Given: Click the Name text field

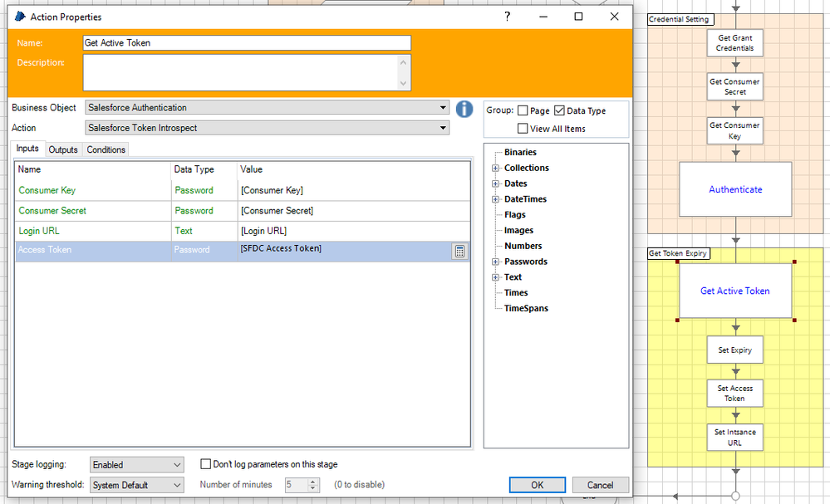Looking at the screenshot, I should [x=247, y=43].
